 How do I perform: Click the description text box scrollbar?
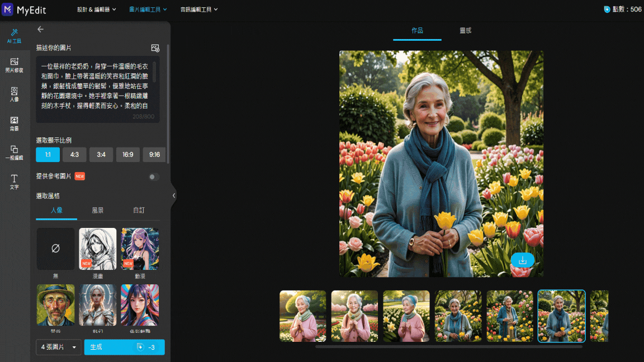click(x=154, y=72)
